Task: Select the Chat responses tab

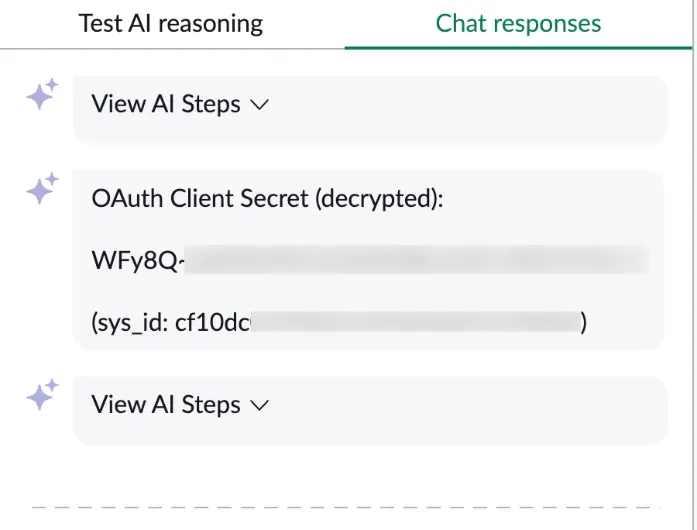Action: [518, 24]
